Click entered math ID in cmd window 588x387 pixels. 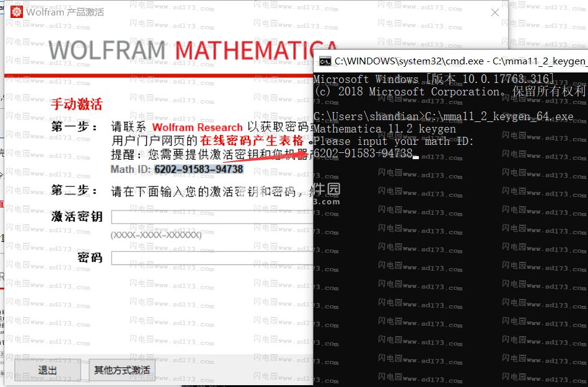point(363,153)
